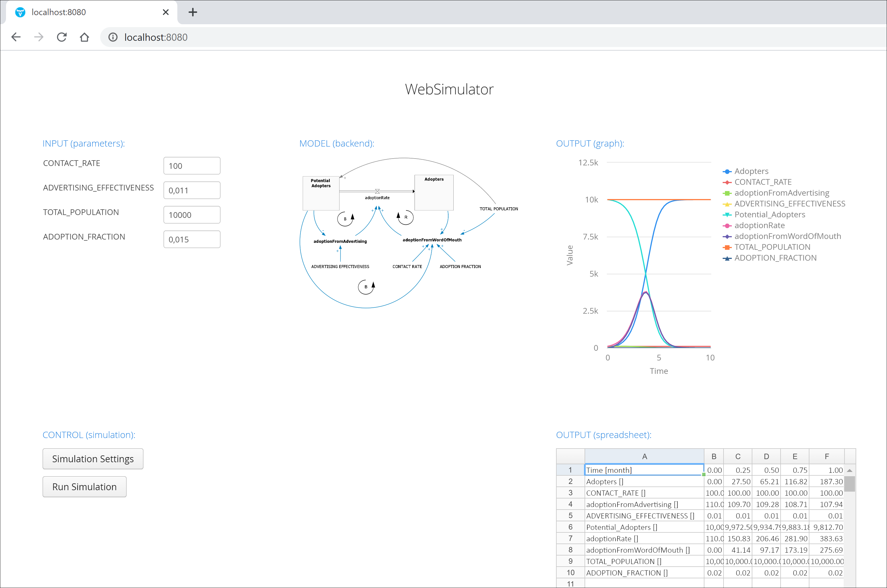The image size is (887, 588).
Task: Click the browser back arrow
Action: coord(16,37)
